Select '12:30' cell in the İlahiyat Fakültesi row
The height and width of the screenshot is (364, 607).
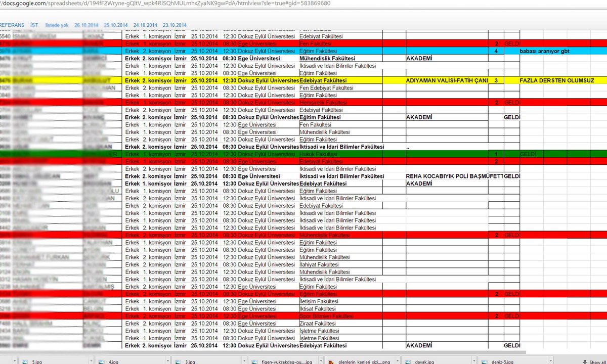tap(229, 264)
